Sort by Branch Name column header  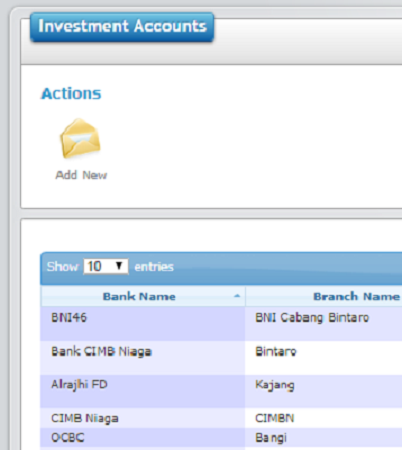click(x=356, y=296)
